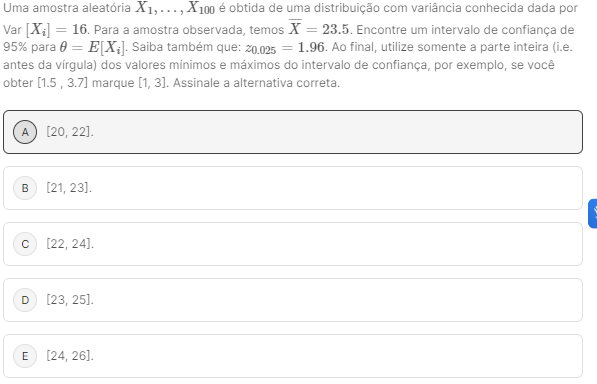Click the θ = E[Xi] expression
This screenshot has width=597, height=384.
point(92,47)
